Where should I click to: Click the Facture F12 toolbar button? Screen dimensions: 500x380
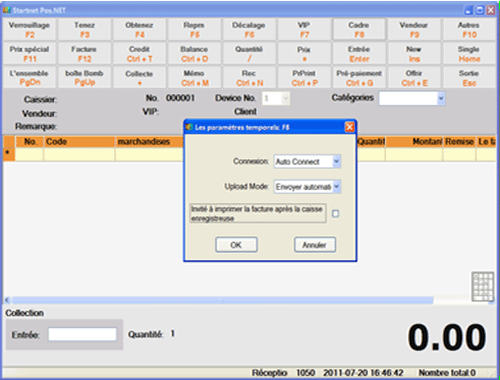point(84,54)
